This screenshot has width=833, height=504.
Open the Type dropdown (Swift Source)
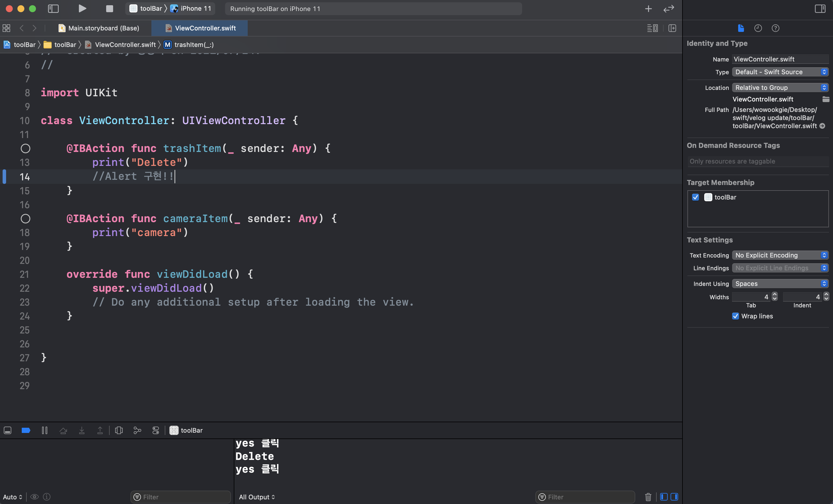click(x=780, y=72)
